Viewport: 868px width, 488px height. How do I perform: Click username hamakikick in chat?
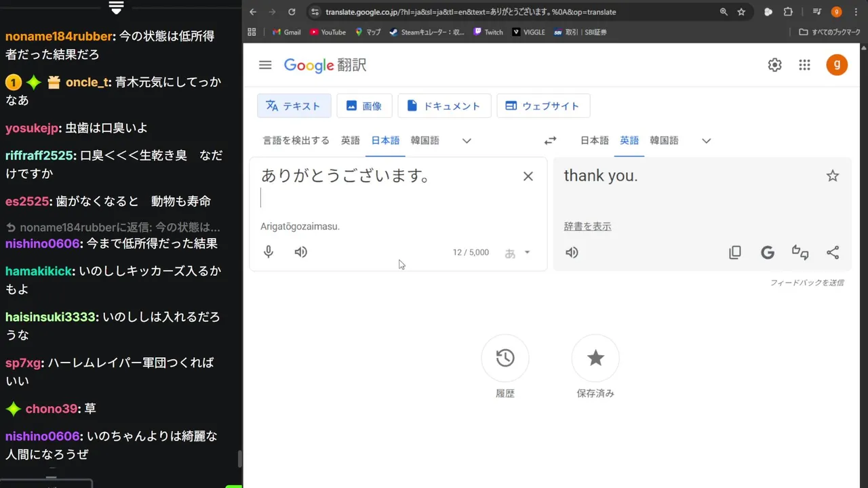(x=39, y=271)
